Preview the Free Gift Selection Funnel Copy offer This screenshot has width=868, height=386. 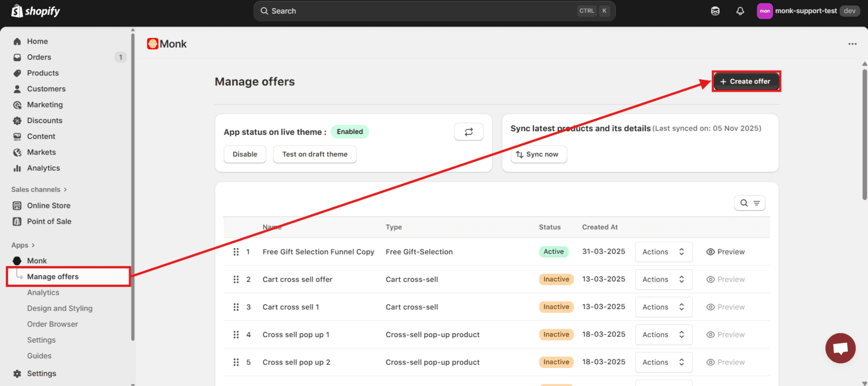click(x=725, y=252)
